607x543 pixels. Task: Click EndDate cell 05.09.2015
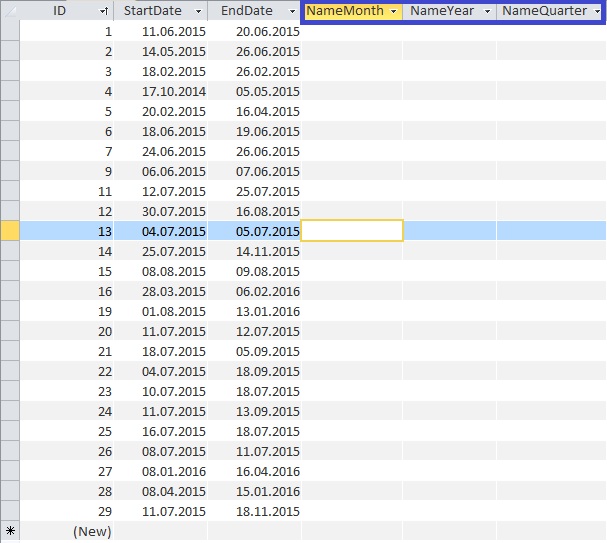(254, 351)
